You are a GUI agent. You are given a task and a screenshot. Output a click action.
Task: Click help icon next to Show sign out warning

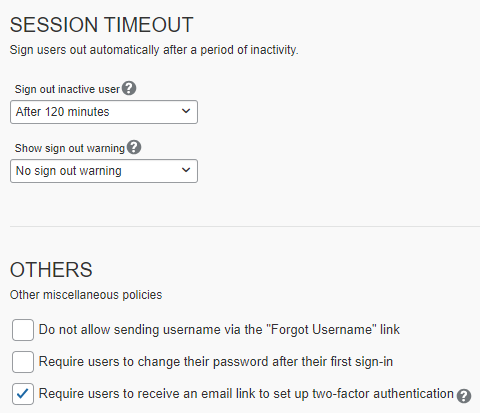tap(134, 147)
